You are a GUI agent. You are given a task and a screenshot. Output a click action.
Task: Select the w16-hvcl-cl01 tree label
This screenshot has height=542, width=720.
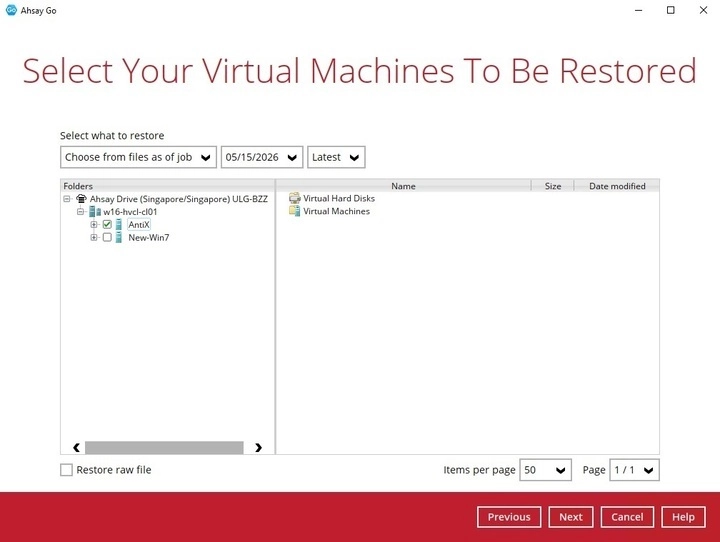click(130, 212)
